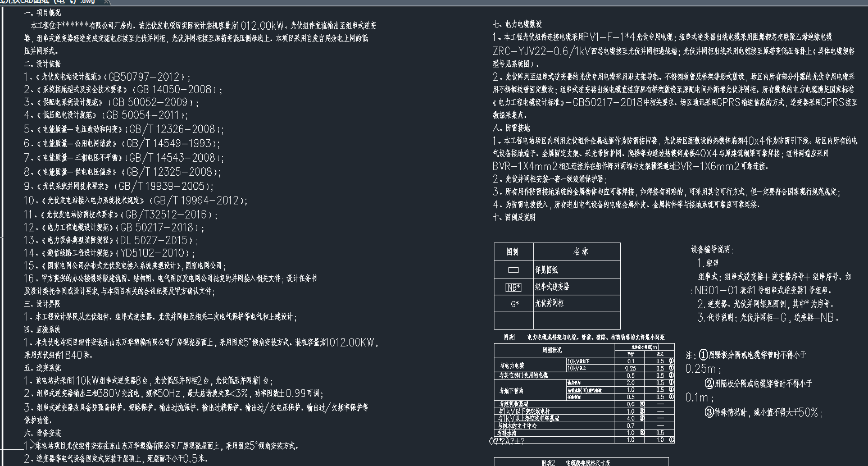This screenshot has width=868, height=466.
Task: Click the circled 1 note marker
Action: tap(704, 355)
